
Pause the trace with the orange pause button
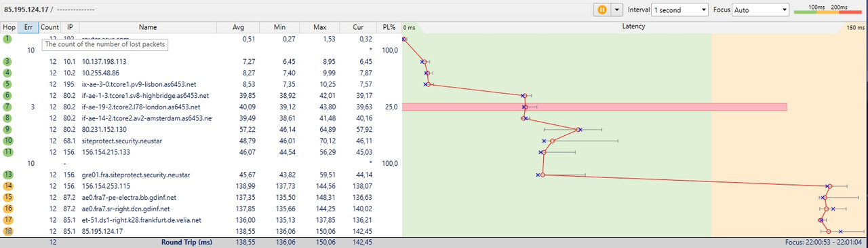[601, 10]
